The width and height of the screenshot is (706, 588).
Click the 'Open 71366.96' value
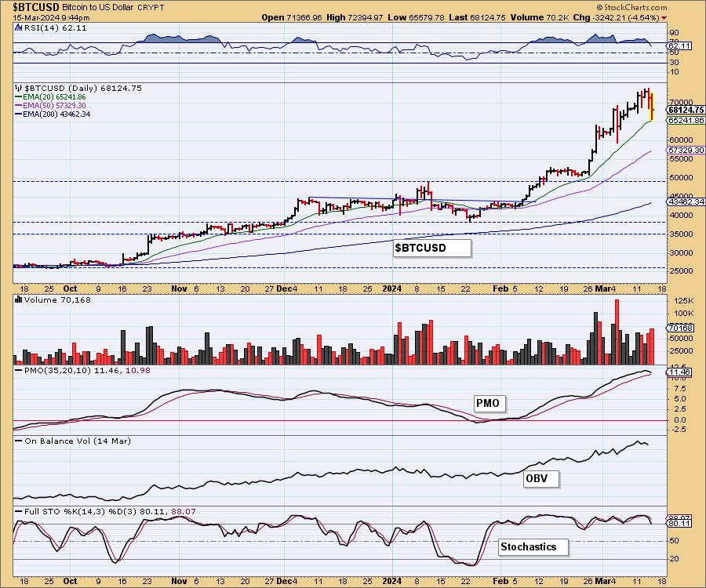[292, 17]
